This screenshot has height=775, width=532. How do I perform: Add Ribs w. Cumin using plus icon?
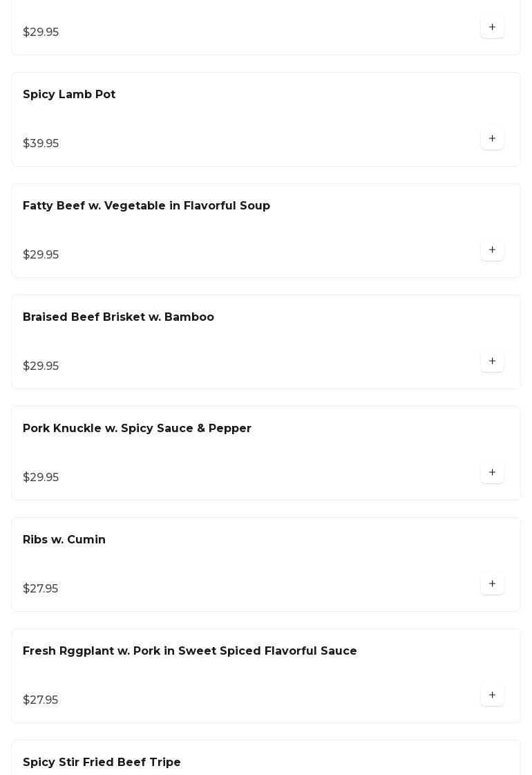[492, 583]
